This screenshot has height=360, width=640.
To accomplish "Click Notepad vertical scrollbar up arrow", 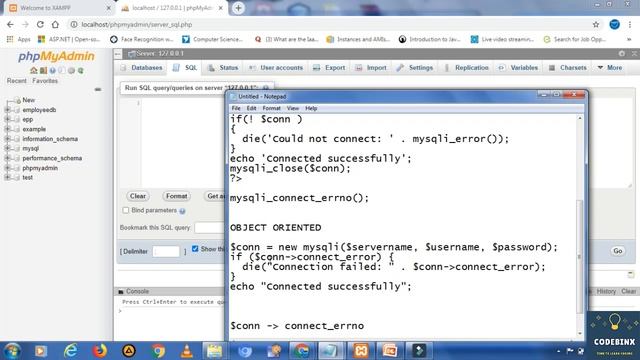I will (x=580, y=118).
